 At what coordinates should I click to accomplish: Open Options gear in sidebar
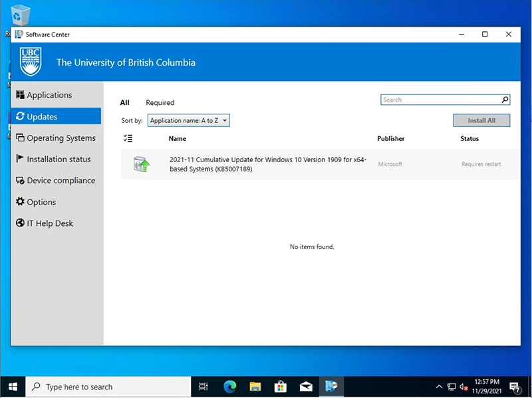pyautogui.click(x=21, y=202)
